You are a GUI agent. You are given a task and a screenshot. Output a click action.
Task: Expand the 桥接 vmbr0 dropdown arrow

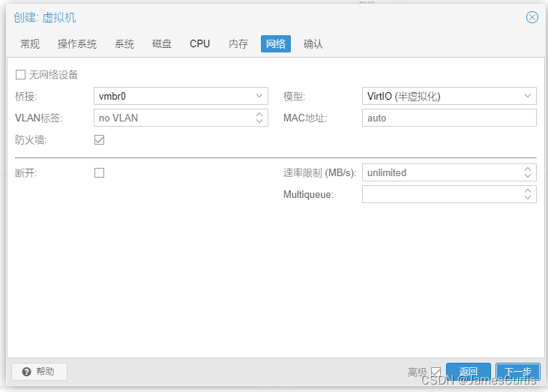tap(259, 96)
